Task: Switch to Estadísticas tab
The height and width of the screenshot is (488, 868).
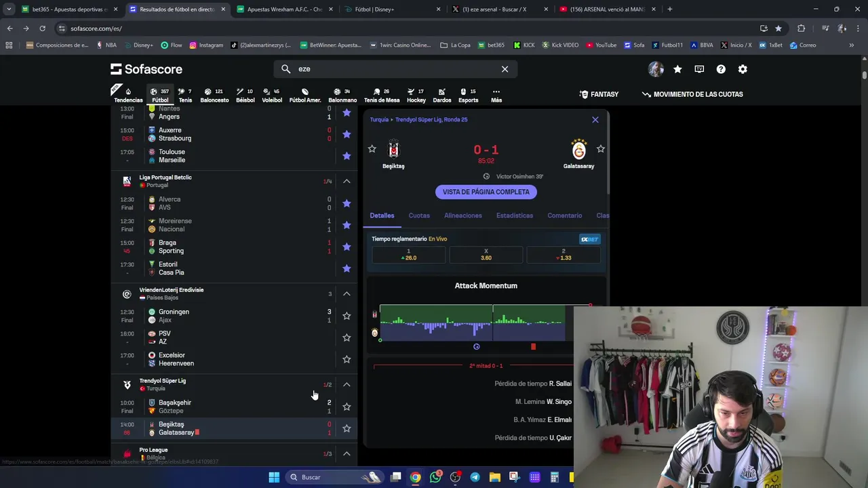Action: coord(515,216)
